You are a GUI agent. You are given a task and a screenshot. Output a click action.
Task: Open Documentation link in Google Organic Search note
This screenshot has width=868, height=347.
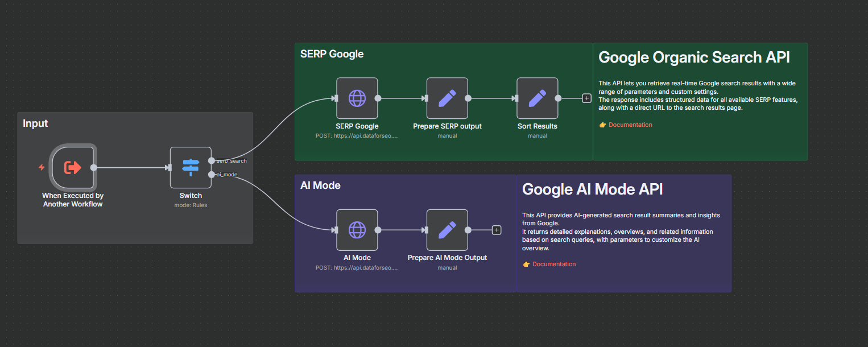[630, 125]
